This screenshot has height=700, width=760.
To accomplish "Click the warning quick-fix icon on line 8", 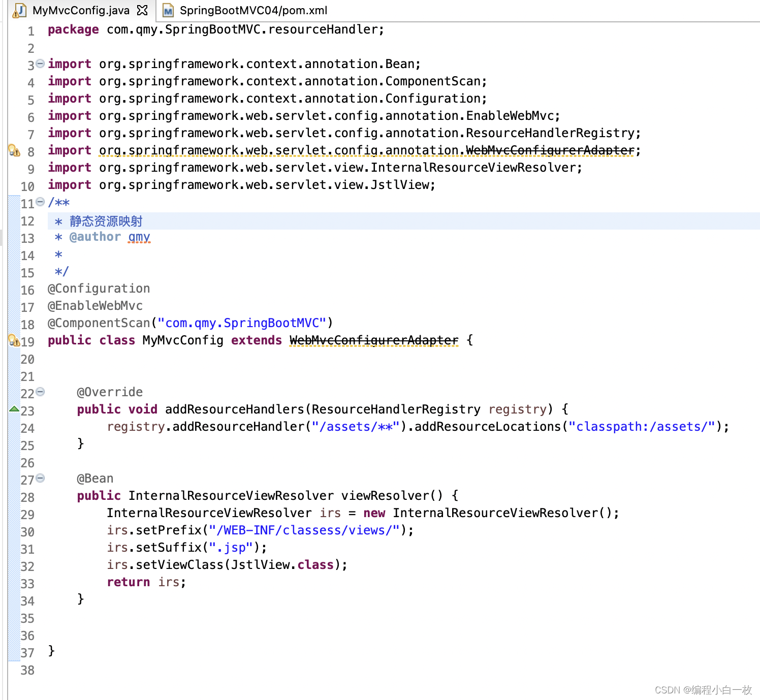I will (x=14, y=150).
